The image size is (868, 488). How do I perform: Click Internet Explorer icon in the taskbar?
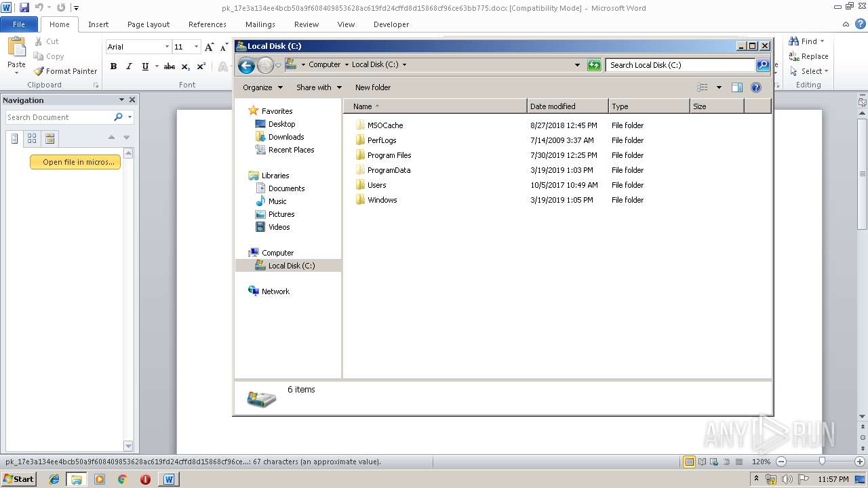coord(54,479)
